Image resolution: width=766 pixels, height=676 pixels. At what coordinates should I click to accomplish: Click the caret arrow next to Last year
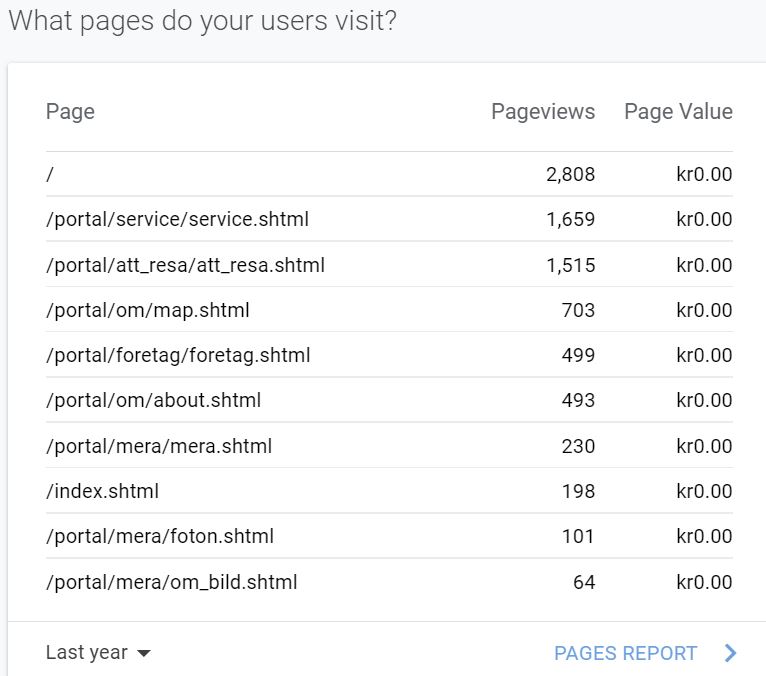[x=144, y=654]
